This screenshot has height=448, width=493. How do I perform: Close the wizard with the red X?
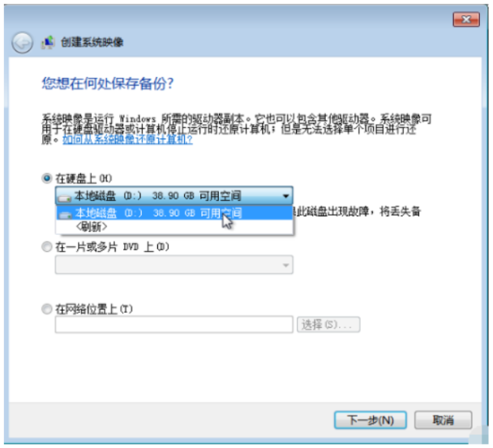(466, 19)
